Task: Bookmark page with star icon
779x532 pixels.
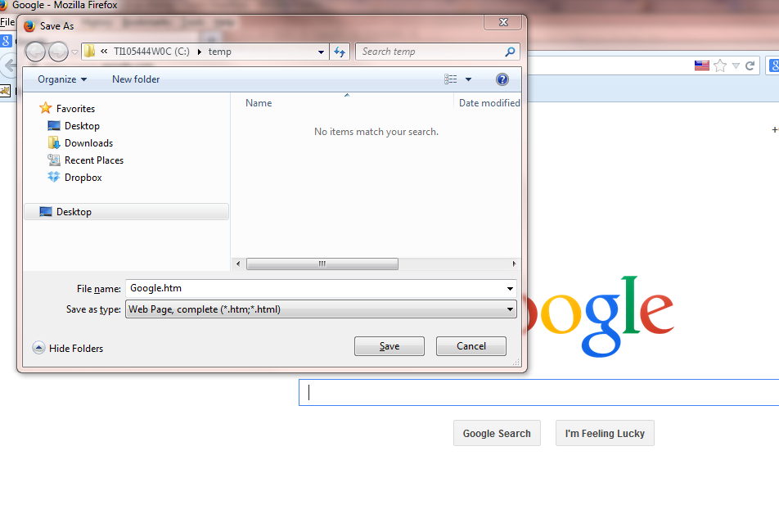Action: click(720, 65)
